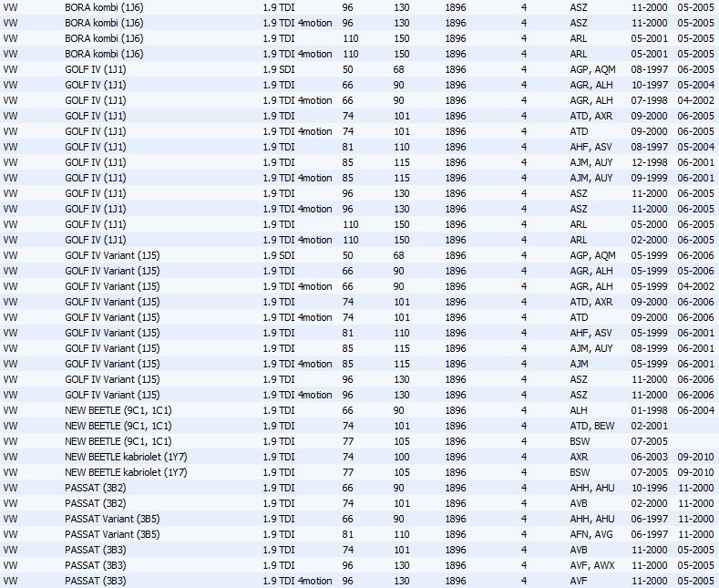This screenshot has width=719, height=588.
Task: Click engine code AVF, AWX
Action: (592, 565)
